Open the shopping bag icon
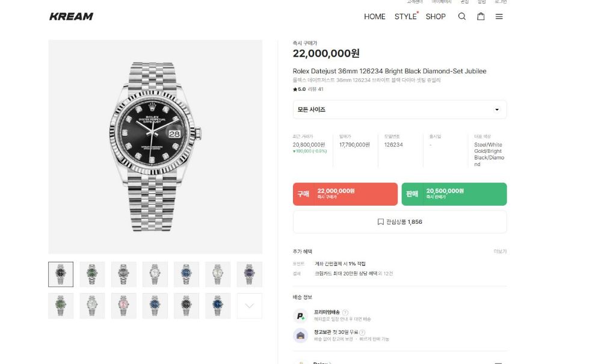Screen dimensions: 616x364 click(481, 16)
